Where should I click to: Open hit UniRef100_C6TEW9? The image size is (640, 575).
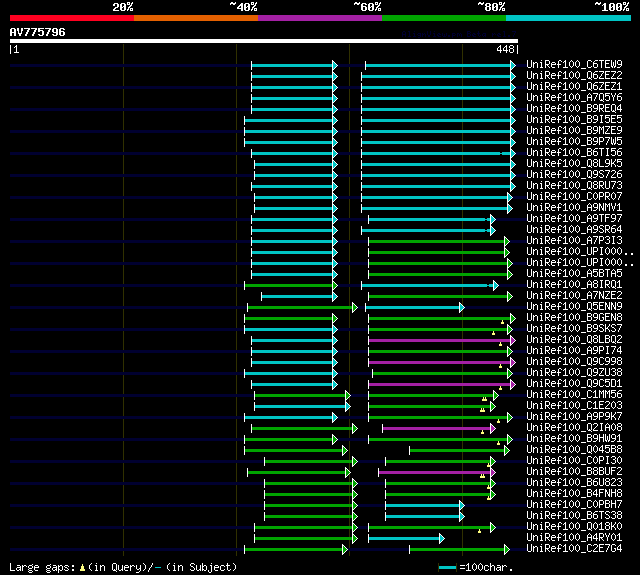(574, 64)
